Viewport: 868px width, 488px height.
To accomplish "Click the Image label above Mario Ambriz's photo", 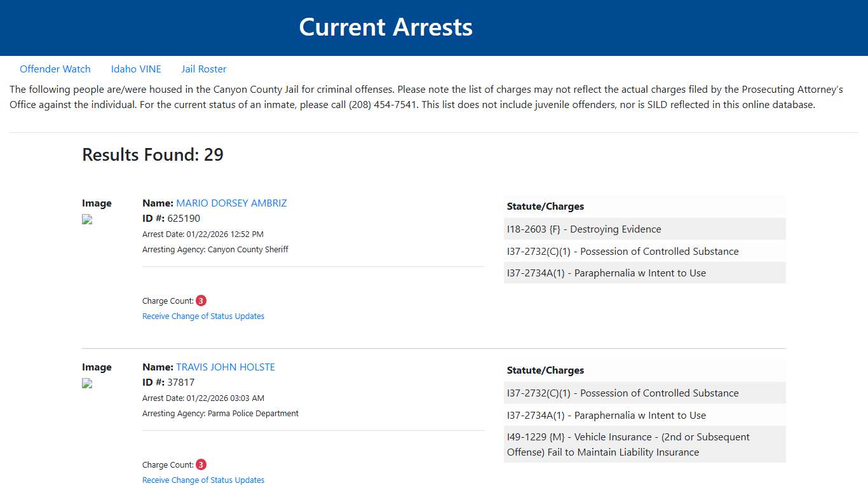I will [97, 203].
